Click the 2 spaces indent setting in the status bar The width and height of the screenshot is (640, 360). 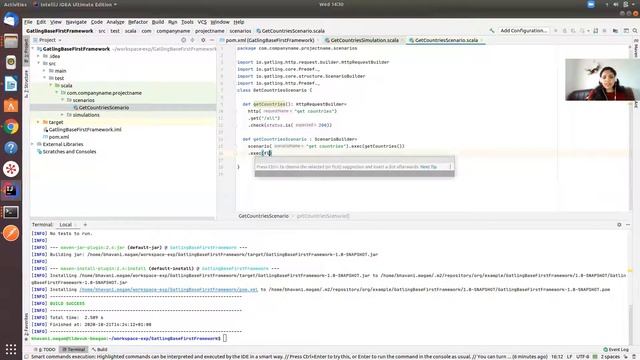[610, 357]
